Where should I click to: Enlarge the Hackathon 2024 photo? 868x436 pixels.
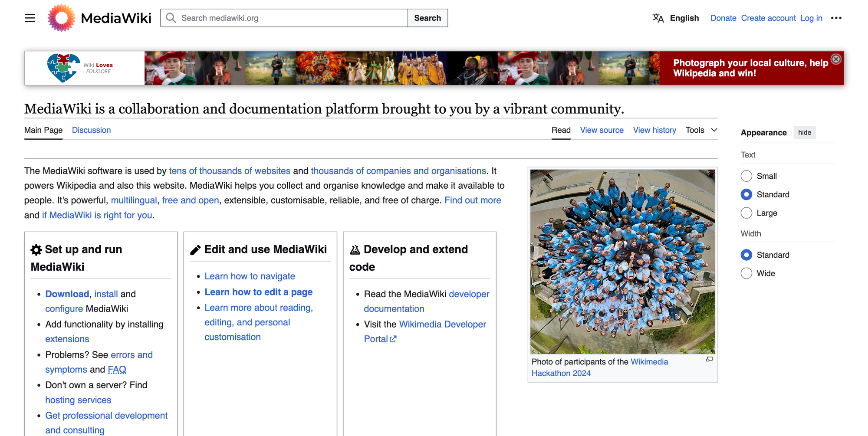pos(709,359)
